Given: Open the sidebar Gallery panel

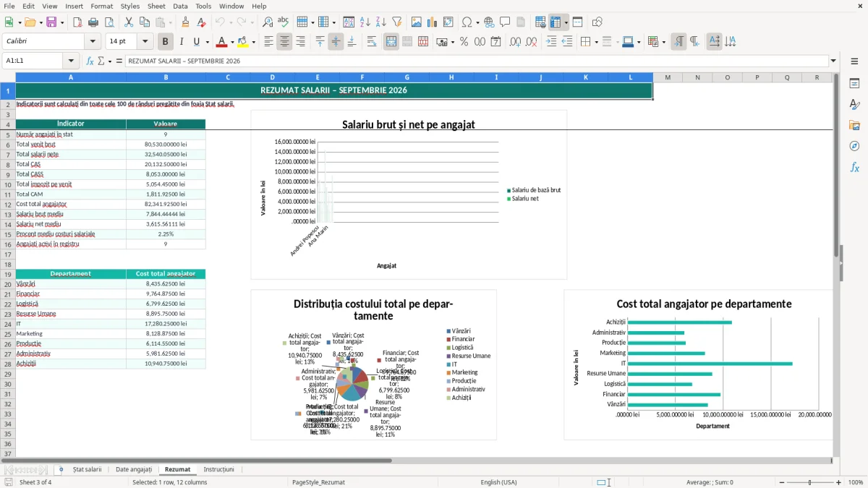Looking at the screenshot, I should coord(854,125).
